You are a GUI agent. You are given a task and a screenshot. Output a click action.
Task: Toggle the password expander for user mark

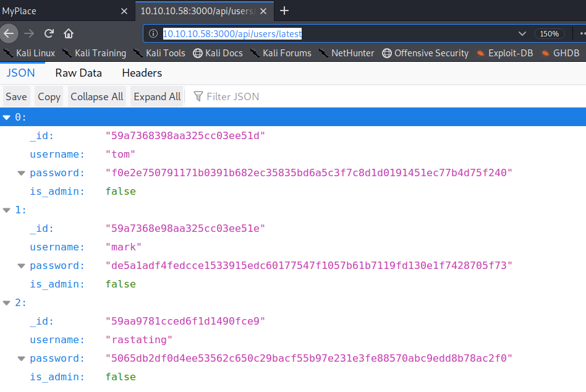(x=22, y=266)
